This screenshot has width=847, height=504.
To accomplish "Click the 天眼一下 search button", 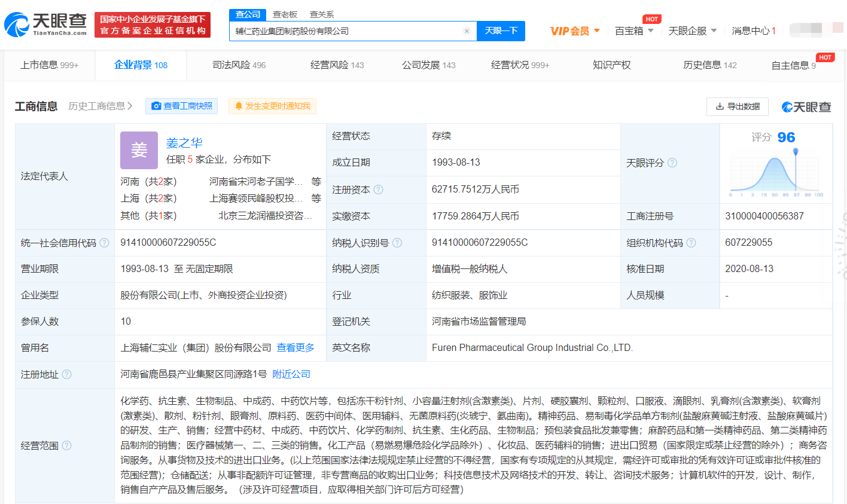I will pos(501,31).
